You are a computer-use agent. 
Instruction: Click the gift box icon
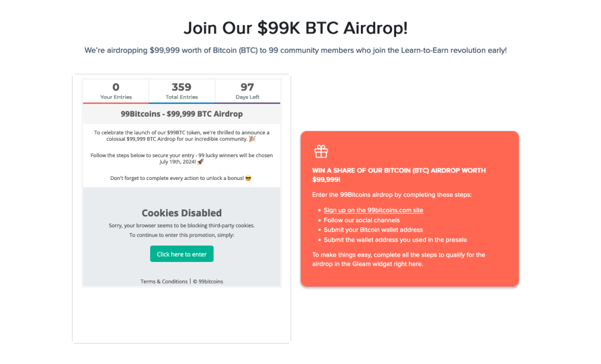(x=321, y=152)
